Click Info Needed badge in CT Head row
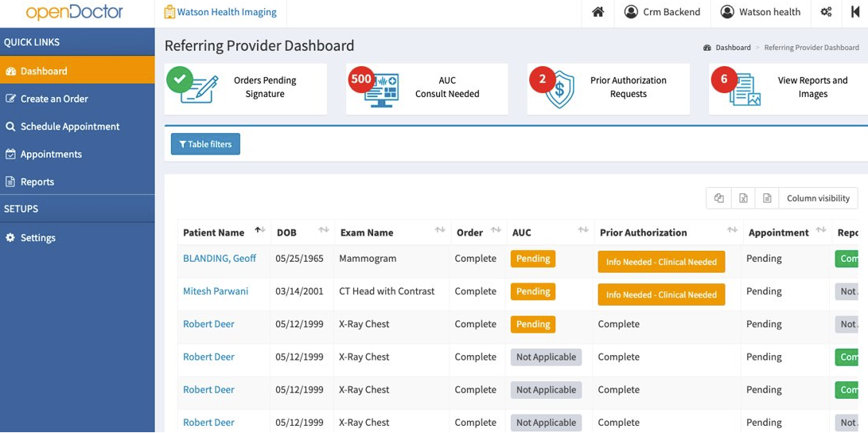Viewport: 868px width, 433px height. pyautogui.click(x=661, y=295)
